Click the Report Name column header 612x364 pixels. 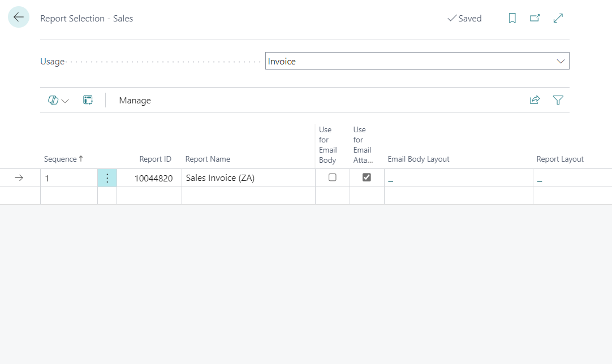(x=208, y=159)
